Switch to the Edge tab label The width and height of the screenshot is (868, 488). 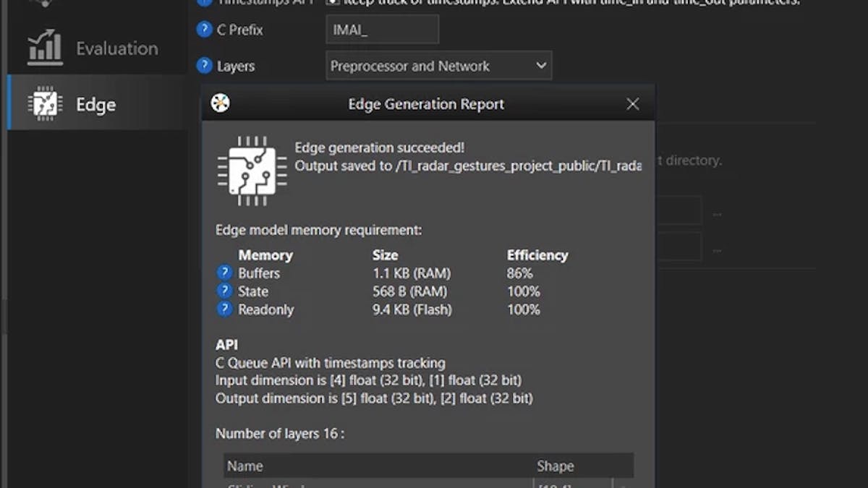(96, 105)
